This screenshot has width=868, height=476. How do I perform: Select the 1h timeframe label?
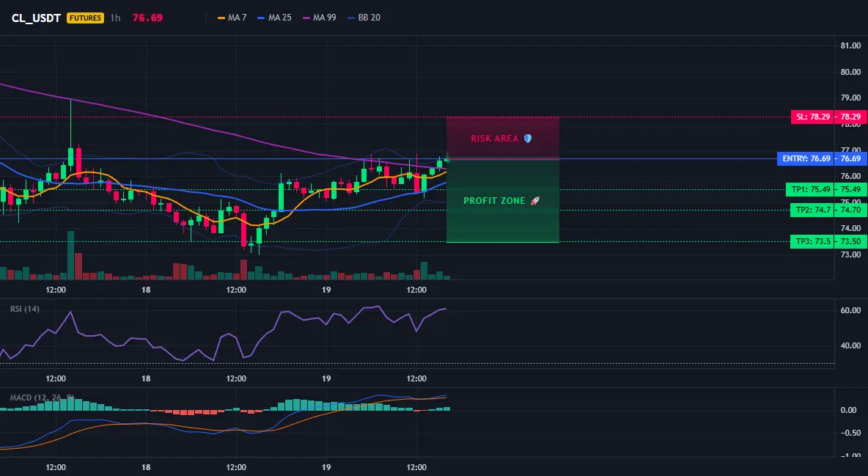pos(115,18)
